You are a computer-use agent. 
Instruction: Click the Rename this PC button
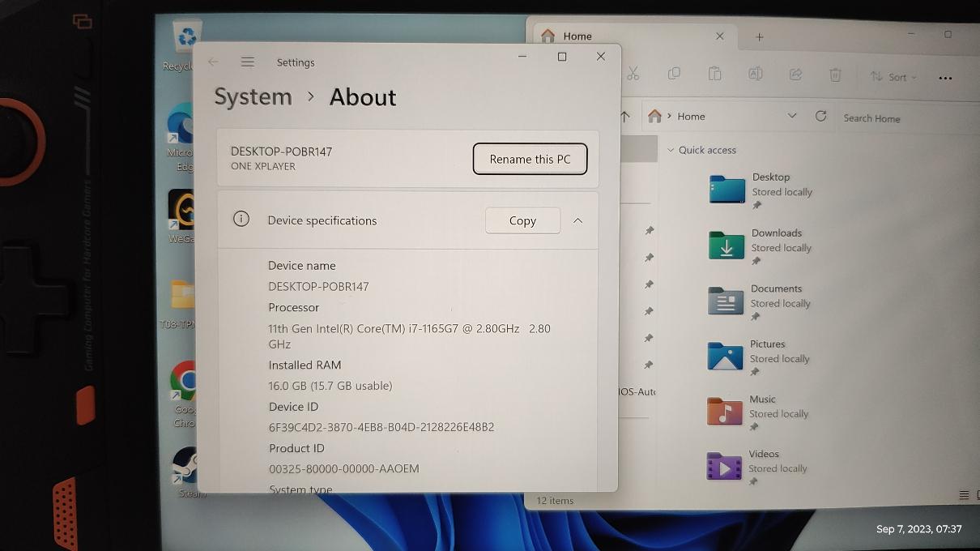click(530, 159)
